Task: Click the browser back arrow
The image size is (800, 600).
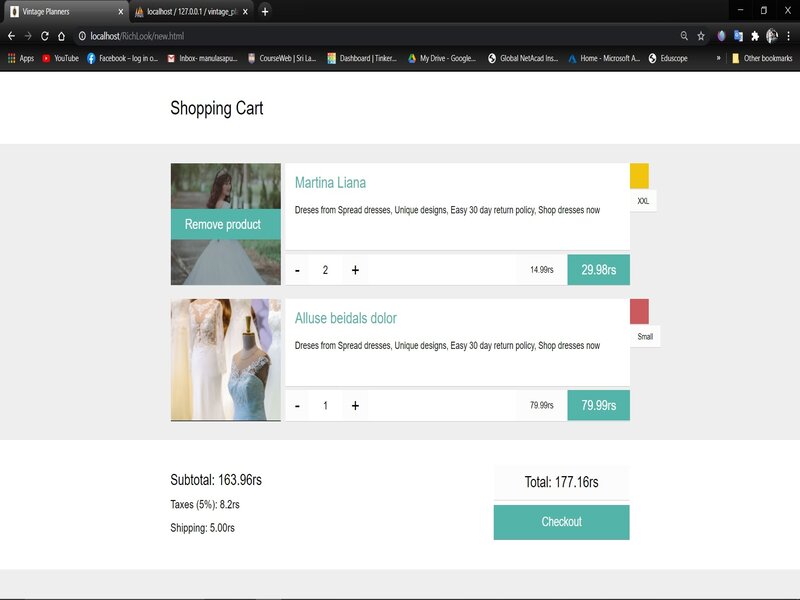Action: point(11,36)
